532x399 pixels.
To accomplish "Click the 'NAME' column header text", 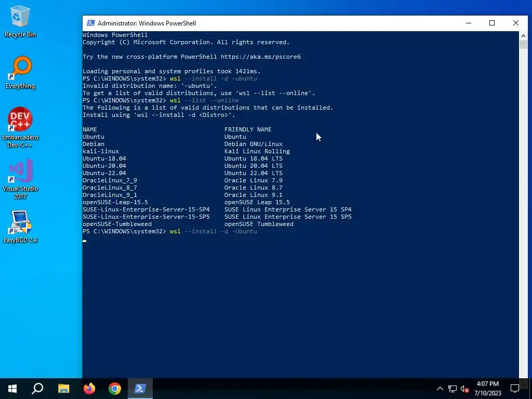I will tap(89, 129).
